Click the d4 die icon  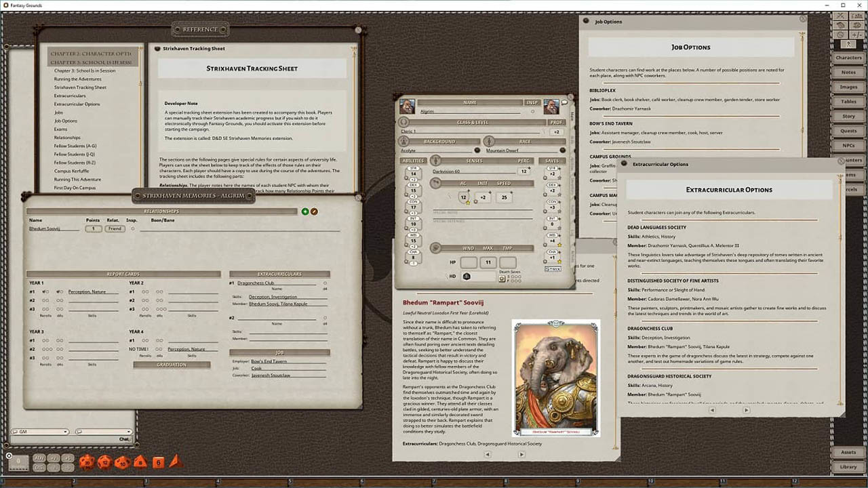tap(174, 462)
